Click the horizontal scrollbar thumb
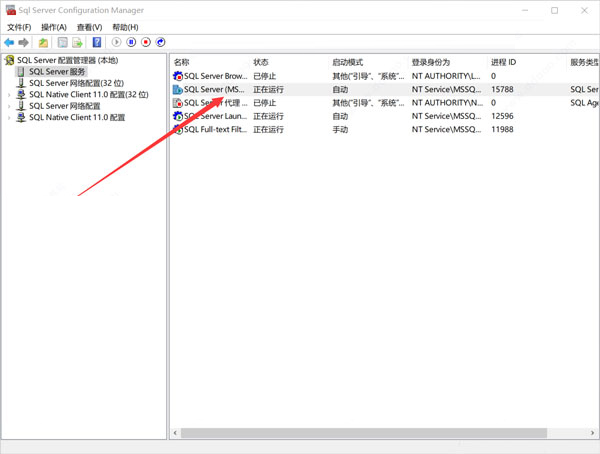 (364, 433)
